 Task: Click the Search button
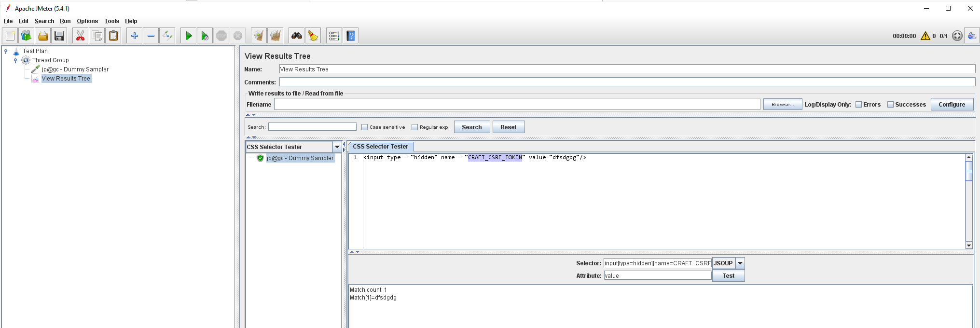coord(472,127)
